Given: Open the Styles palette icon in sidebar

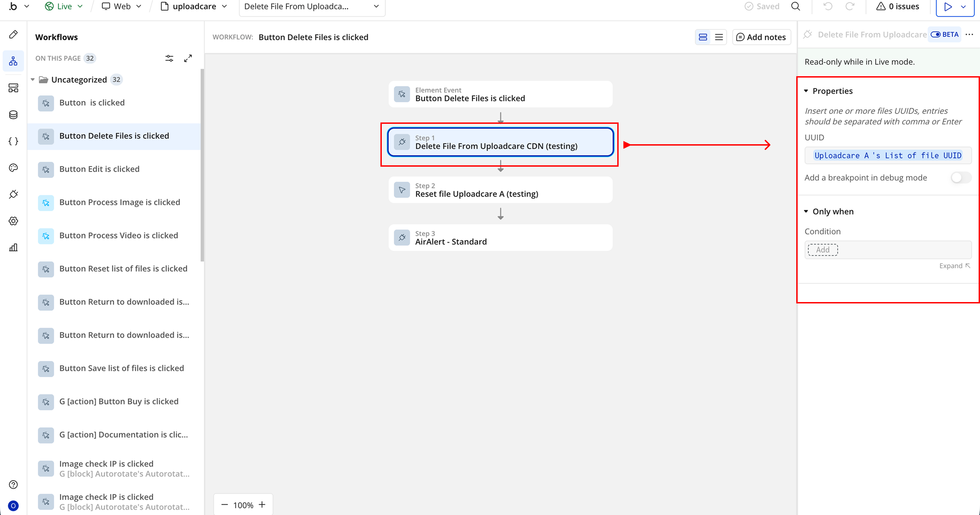Looking at the screenshot, I should 13,168.
